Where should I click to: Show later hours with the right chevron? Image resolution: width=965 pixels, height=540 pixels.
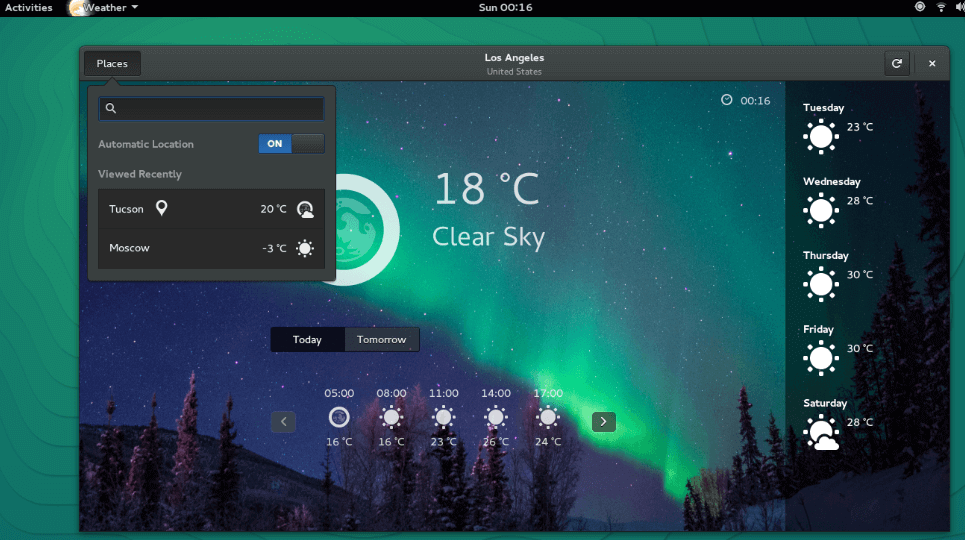pyautogui.click(x=604, y=422)
